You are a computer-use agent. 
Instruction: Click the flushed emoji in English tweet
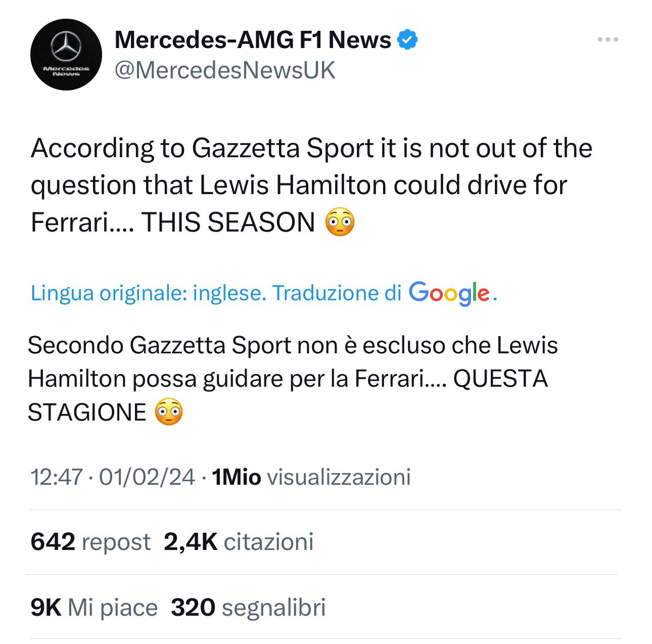tap(339, 223)
